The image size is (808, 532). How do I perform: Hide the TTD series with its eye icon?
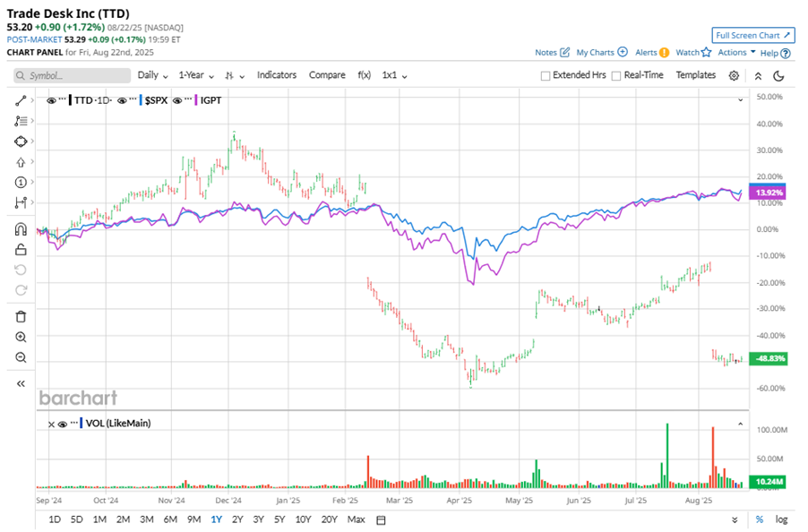click(51, 101)
